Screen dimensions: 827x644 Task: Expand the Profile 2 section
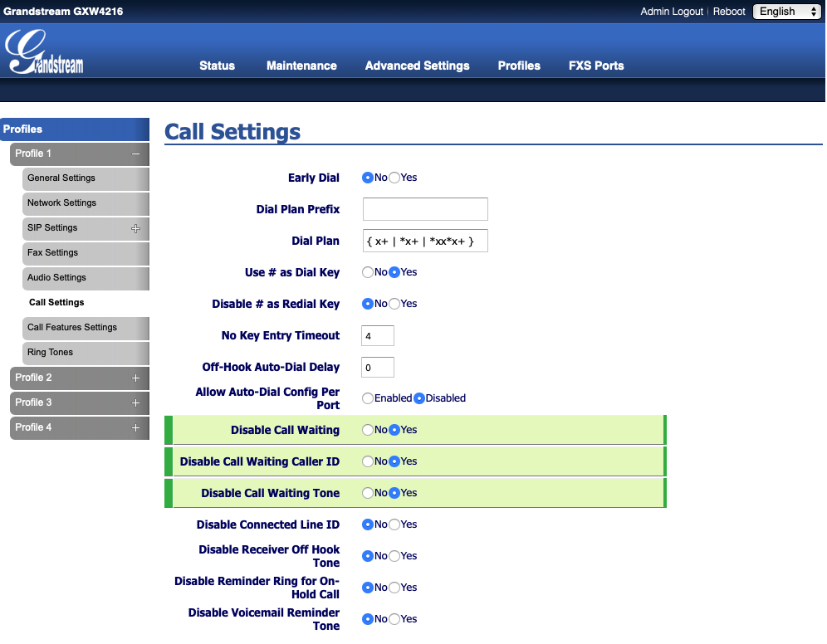click(x=135, y=378)
